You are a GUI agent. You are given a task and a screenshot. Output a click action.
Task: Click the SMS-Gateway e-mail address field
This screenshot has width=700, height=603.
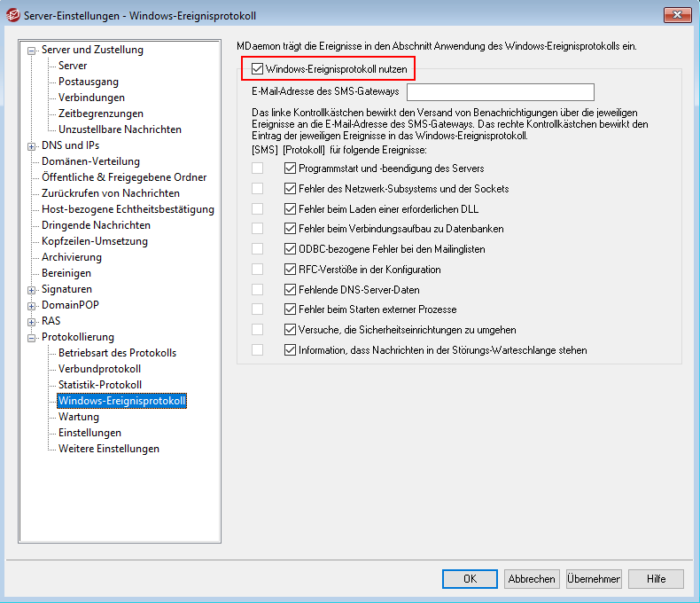[500, 92]
